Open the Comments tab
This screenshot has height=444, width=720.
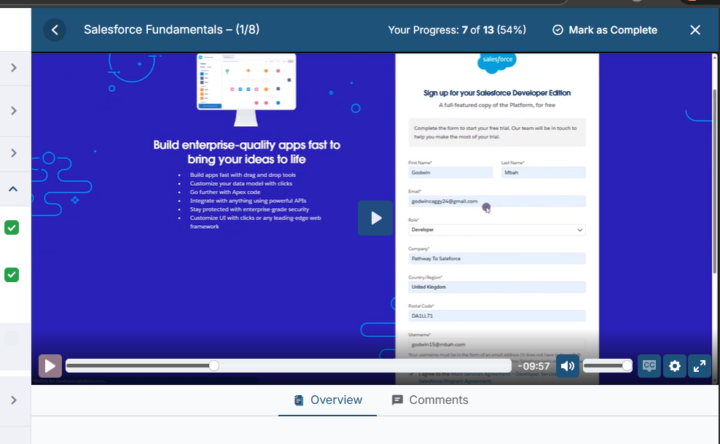(x=430, y=400)
